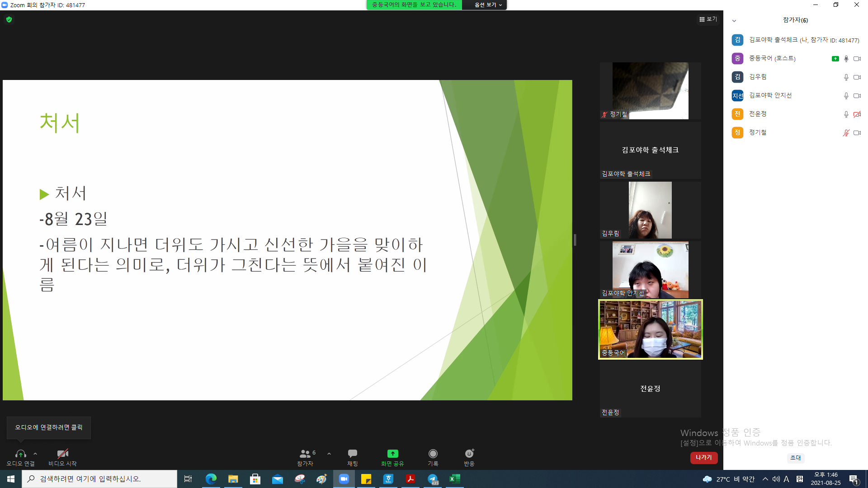Click the screen-share indicator beside 중등국어
Image resolution: width=868 pixels, height=488 pixels.
click(835, 59)
